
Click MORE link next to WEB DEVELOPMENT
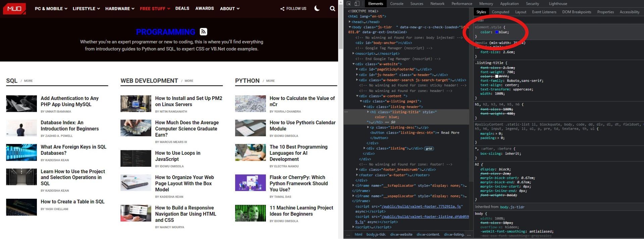pos(189,81)
